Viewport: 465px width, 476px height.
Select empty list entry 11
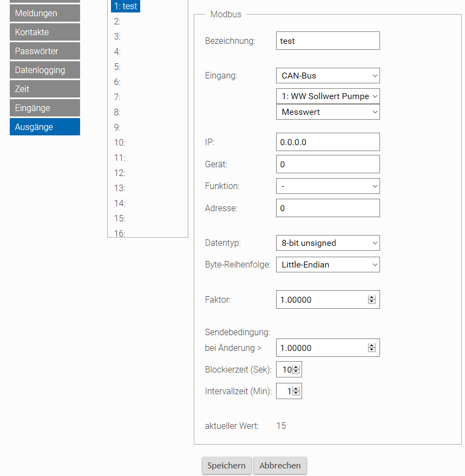pos(120,158)
